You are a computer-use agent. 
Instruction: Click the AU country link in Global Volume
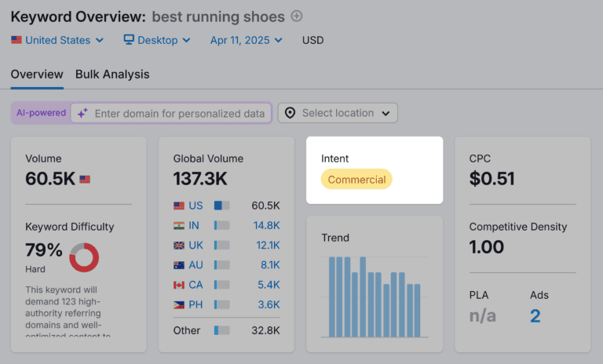[x=196, y=265]
